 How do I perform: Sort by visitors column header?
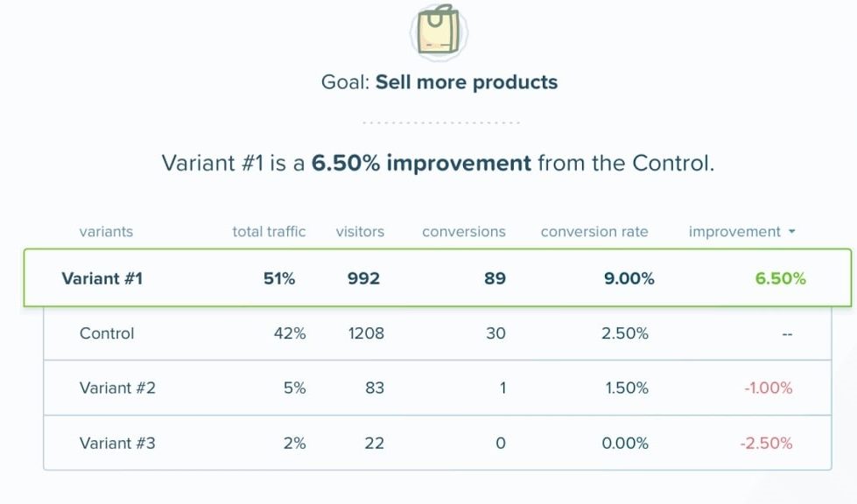360,232
